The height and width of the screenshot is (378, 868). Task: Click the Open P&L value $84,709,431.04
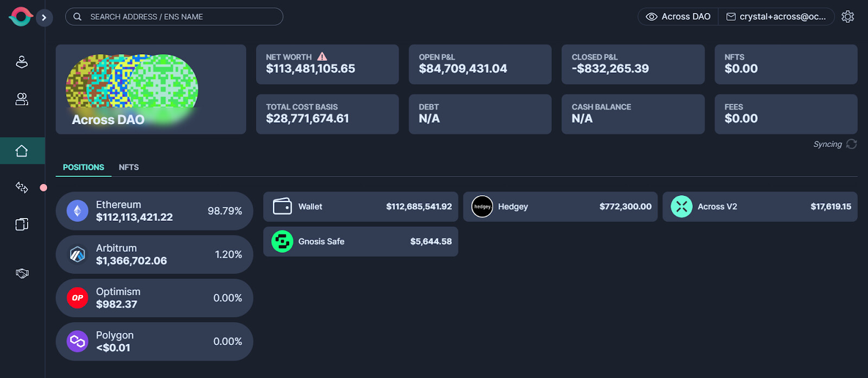(463, 69)
